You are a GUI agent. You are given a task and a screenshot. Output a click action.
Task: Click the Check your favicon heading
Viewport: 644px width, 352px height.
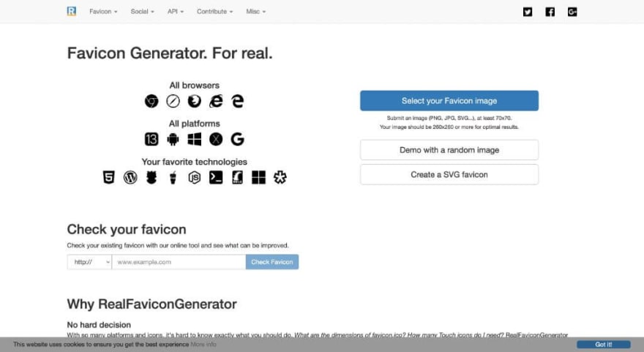pos(127,229)
